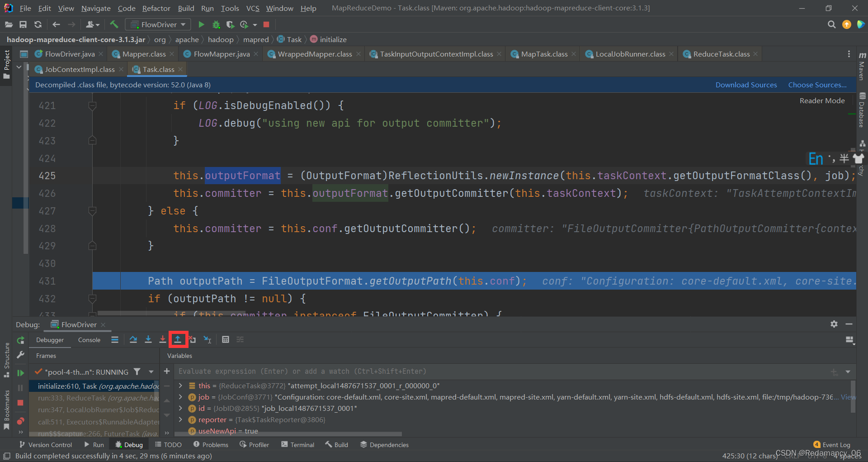This screenshot has height=462, width=868.
Task: Restore layout icon in debug panel
Action: coord(850,340)
